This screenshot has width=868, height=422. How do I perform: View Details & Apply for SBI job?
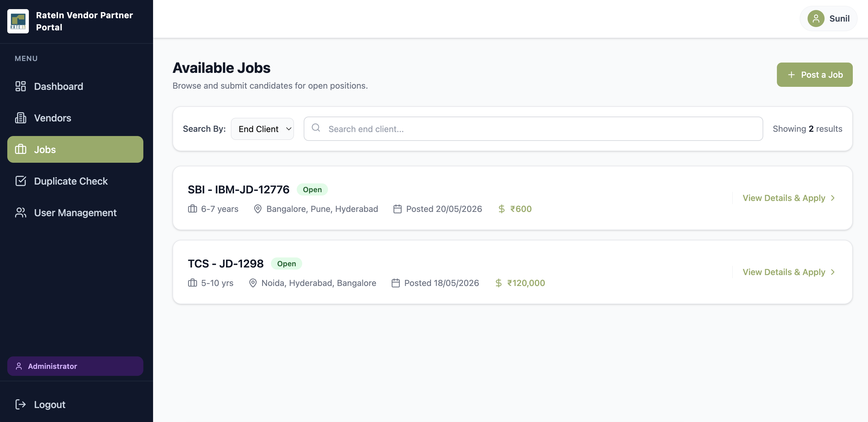click(788, 198)
